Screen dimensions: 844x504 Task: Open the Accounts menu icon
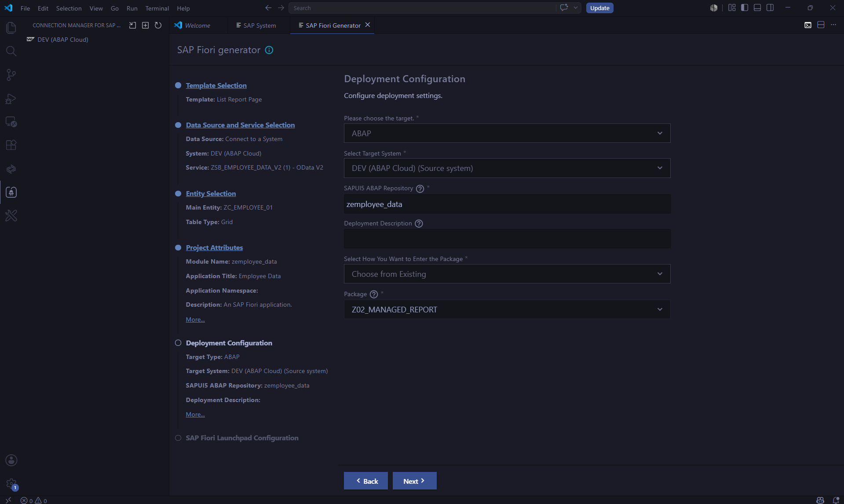point(11,460)
